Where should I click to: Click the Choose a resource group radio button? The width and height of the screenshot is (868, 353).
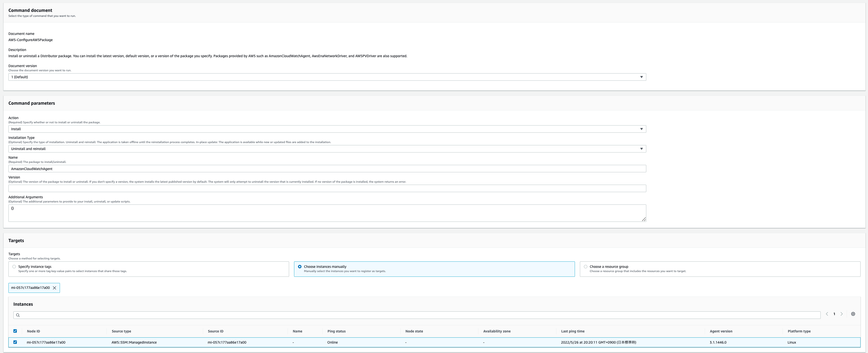[x=586, y=266]
